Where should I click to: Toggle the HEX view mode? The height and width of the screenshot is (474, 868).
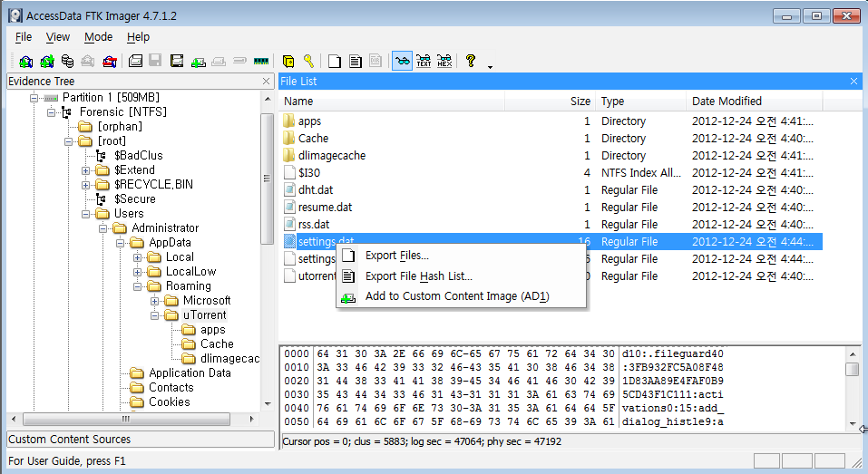(x=444, y=61)
